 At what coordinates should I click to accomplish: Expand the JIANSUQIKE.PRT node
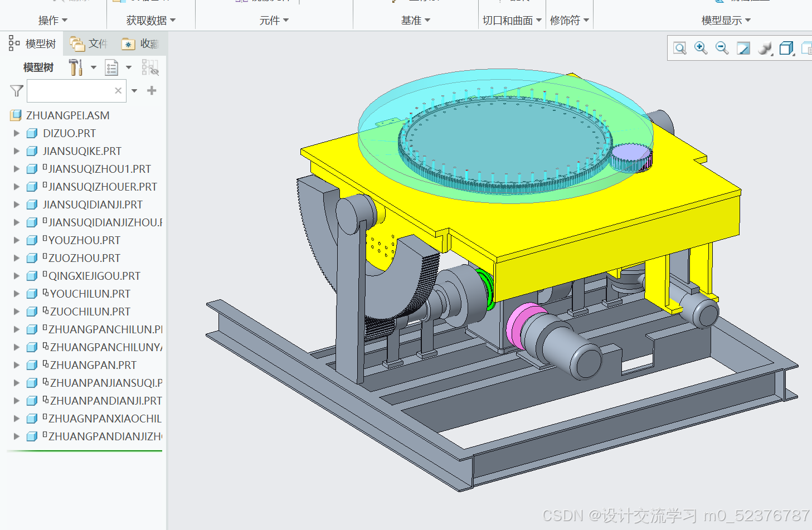coord(16,151)
